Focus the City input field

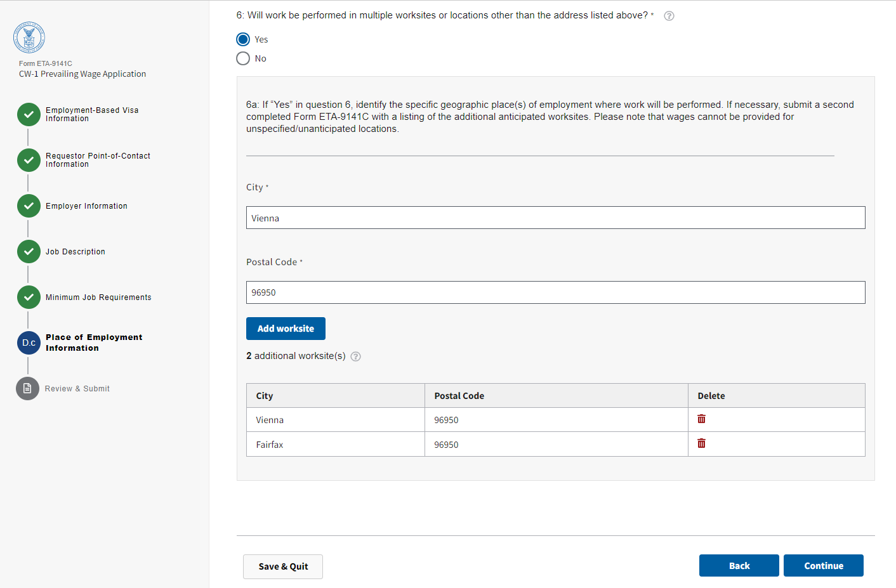click(x=555, y=218)
